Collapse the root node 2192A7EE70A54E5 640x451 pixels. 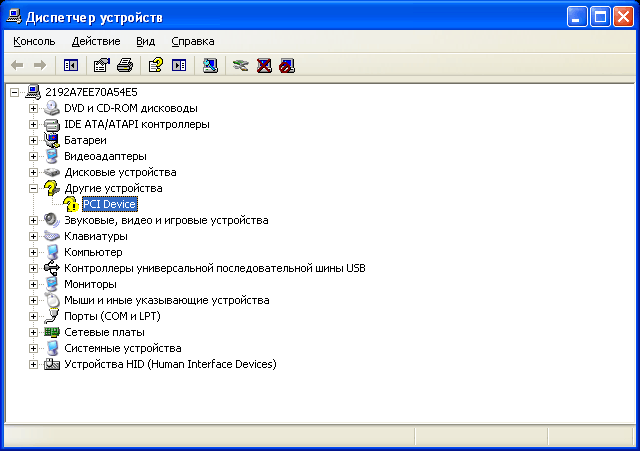pos(14,92)
